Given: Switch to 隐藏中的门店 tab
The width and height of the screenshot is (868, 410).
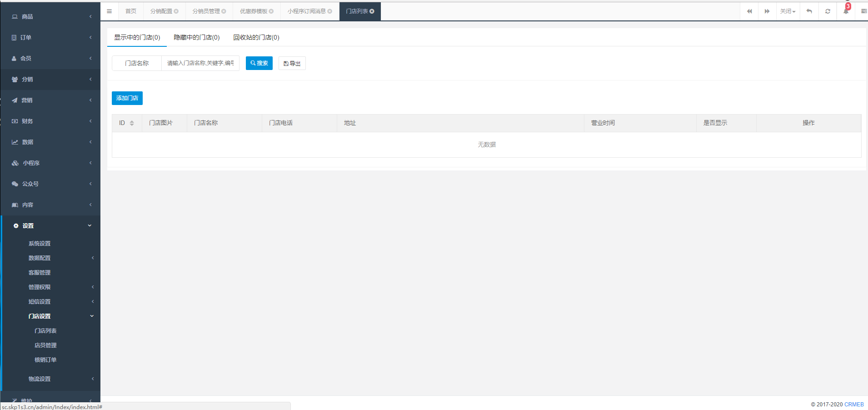Looking at the screenshot, I should click(x=196, y=38).
